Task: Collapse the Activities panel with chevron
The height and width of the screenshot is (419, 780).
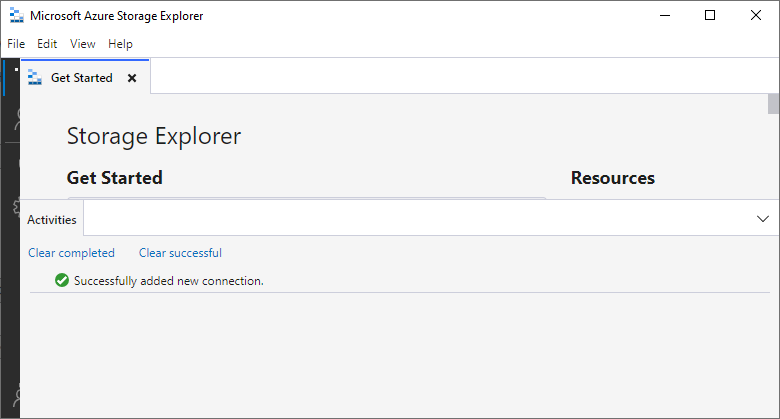Action: [762, 218]
